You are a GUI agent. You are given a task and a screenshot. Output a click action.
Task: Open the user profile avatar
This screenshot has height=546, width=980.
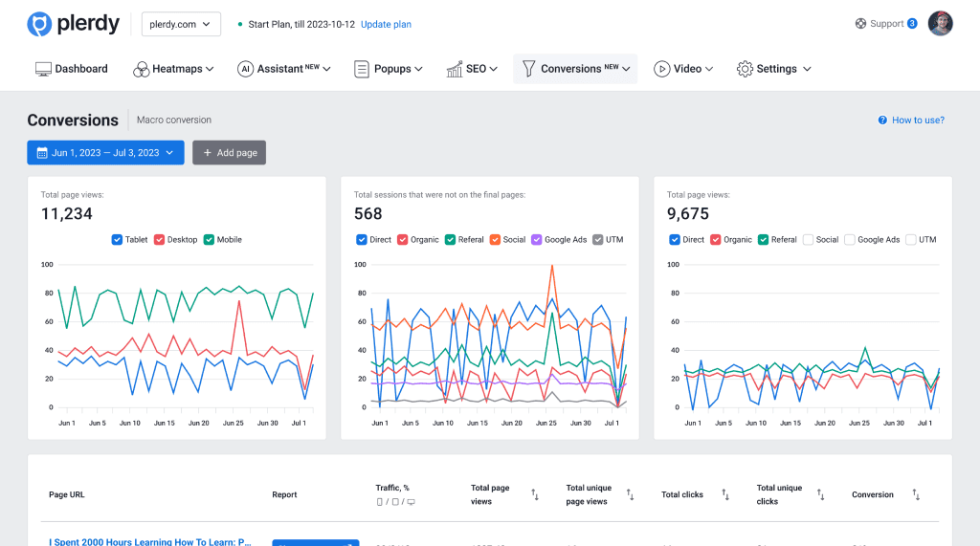tap(940, 24)
